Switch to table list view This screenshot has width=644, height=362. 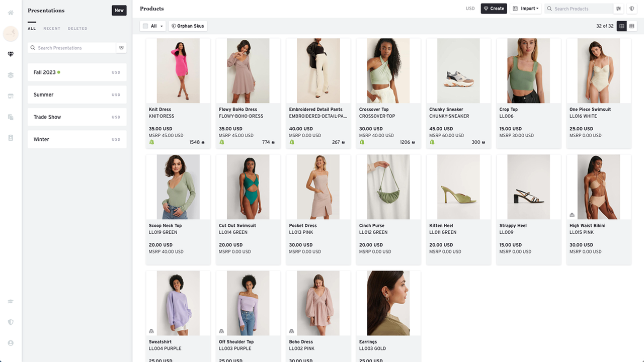[x=632, y=26]
